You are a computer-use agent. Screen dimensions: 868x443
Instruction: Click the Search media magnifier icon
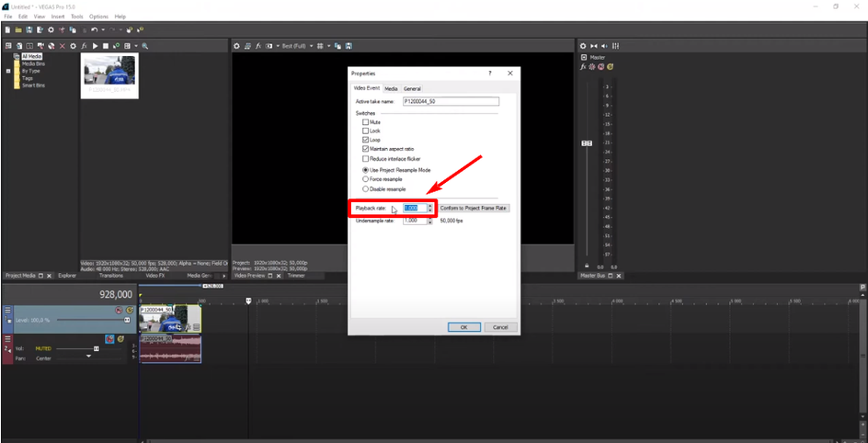pos(144,46)
